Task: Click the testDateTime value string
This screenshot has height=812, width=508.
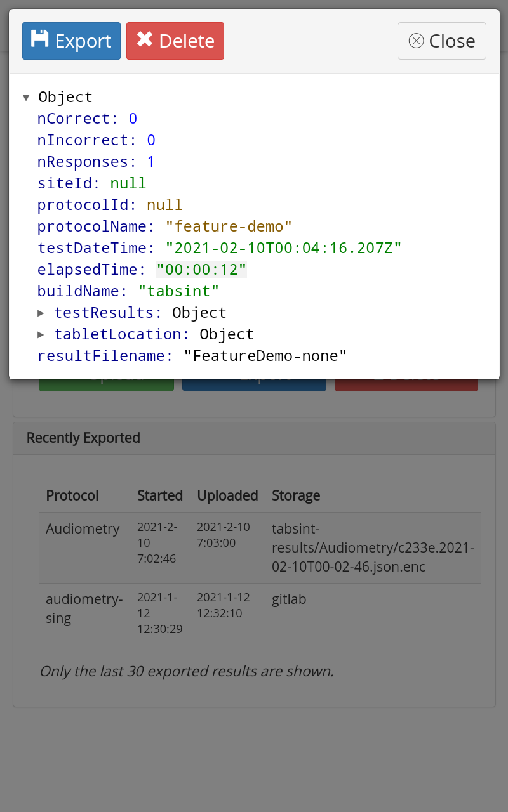Action: [283, 248]
